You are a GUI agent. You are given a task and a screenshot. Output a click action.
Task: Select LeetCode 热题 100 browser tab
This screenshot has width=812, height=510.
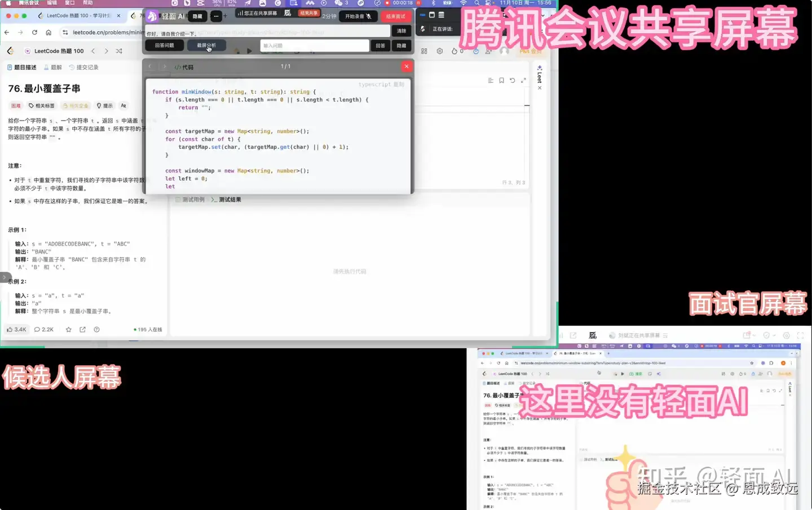pyautogui.click(x=79, y=16)
